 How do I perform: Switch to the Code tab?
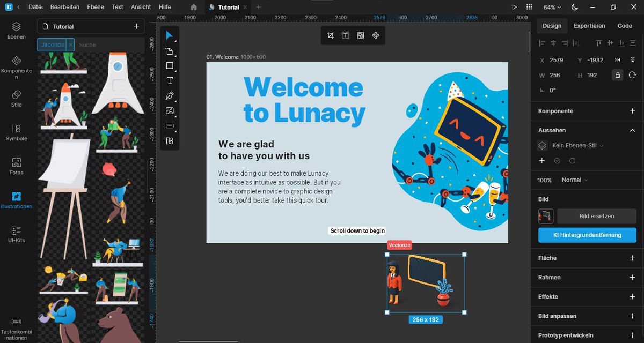(625, 26)
